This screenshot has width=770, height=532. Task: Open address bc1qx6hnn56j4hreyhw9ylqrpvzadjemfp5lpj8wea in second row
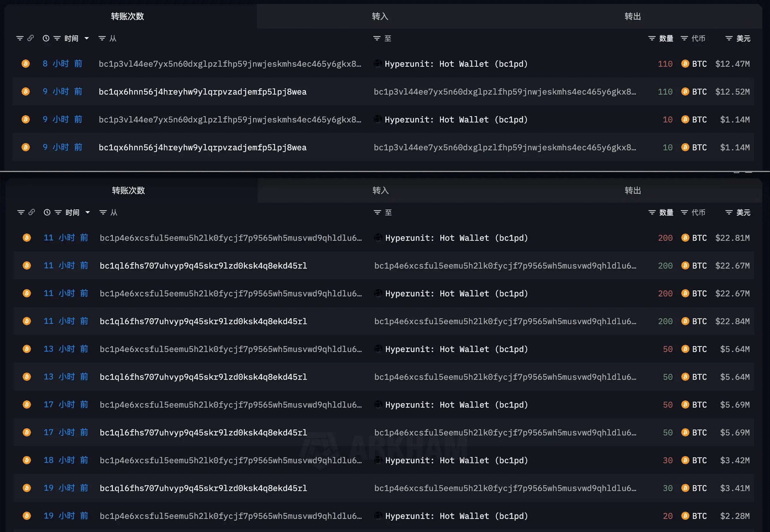203,92
